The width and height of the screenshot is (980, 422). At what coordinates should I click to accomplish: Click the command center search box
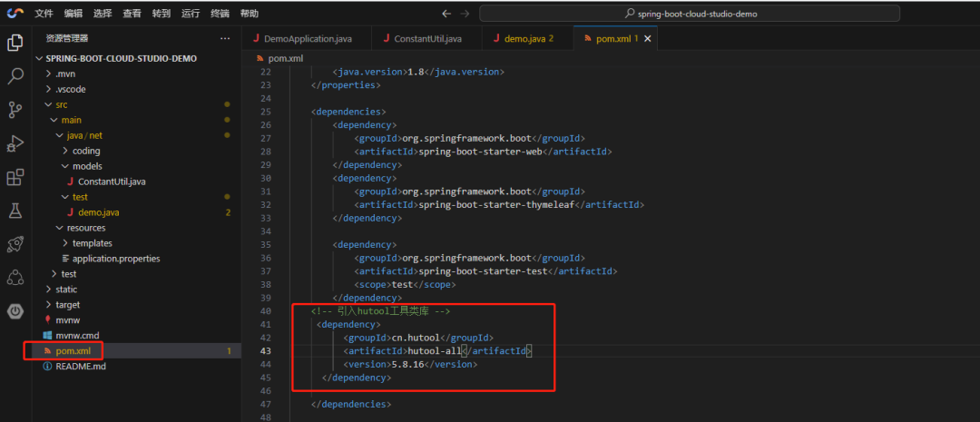pyautogui.click(x=690, y=13)
